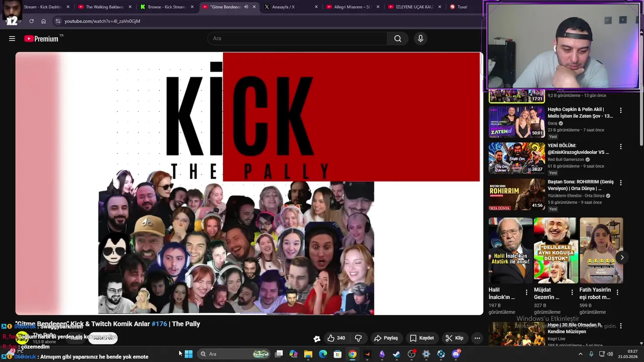Go to YouTube Premium home logo
The image size is (644, 362).
[x=41, y=39]
